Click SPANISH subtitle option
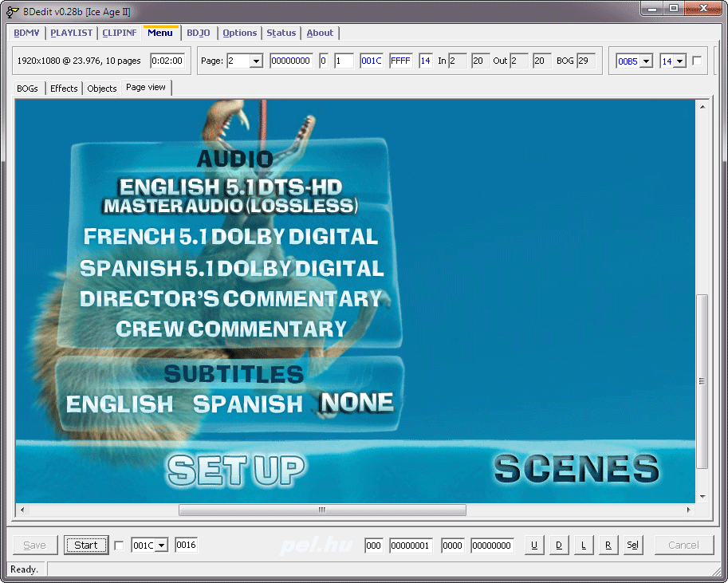Image resolution: width=728 pixels, height=583 pixels. point(247,404)
